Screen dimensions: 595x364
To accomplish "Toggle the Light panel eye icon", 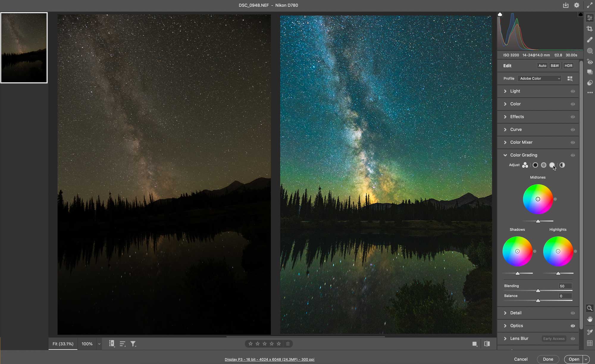I will pyautogui.click(x=573, y=91).
